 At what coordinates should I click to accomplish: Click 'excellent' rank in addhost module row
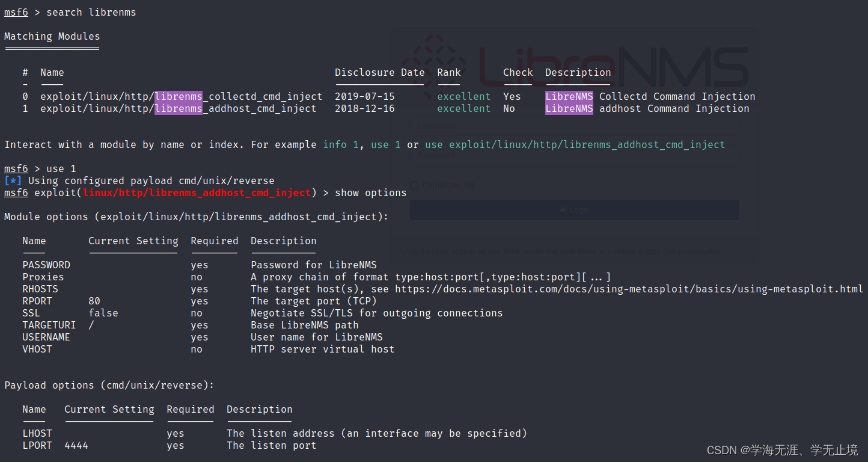pyautogui.click(x=464, y=109)
